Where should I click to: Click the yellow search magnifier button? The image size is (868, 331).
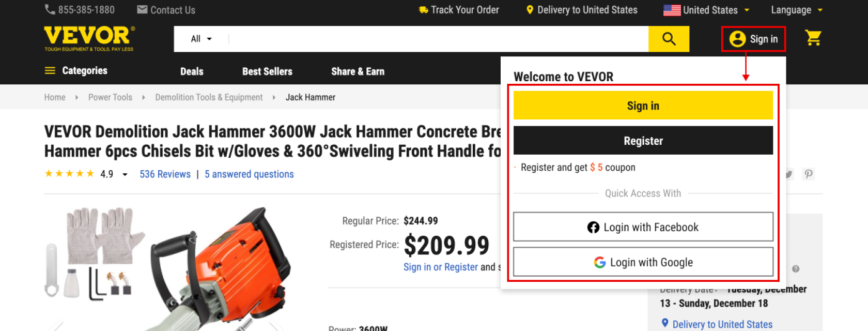(x=669, y=39)
